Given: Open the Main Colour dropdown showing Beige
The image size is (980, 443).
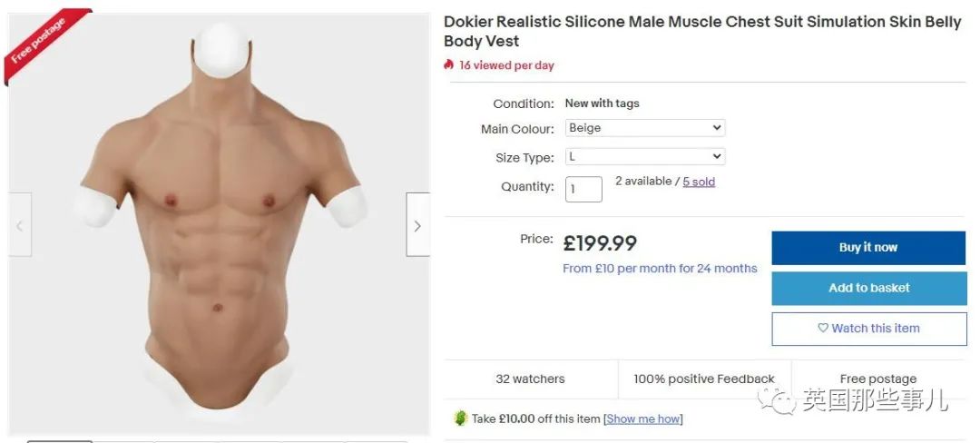Looking at the screenshot, I should (x=644, y=128).
